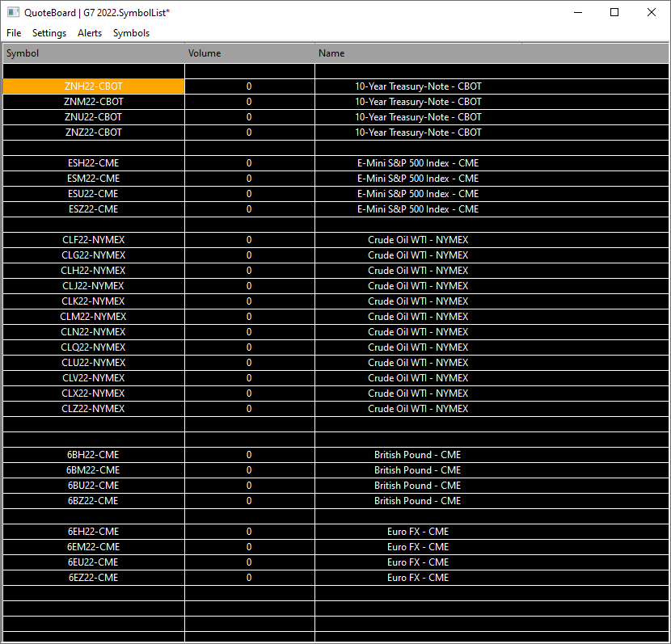671x644 pixels.
Task: Click the volume cell for CLF22-NYMEX
Action: [250, 240]
